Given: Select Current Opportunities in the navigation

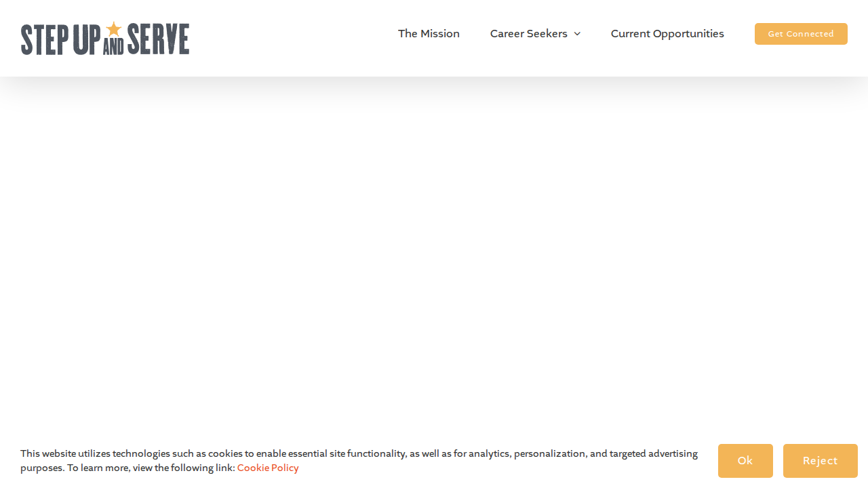Looking at the screenshot, I should click(667, 33).
